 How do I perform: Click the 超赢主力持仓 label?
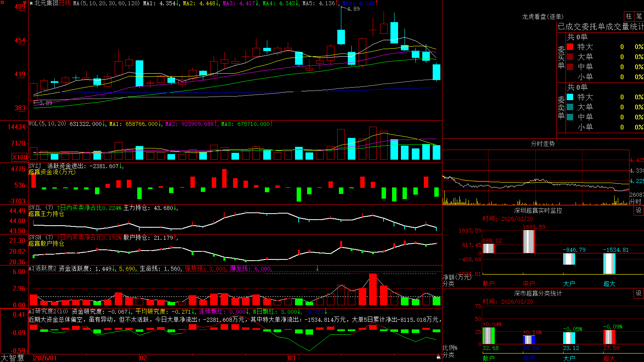(46, 214)
